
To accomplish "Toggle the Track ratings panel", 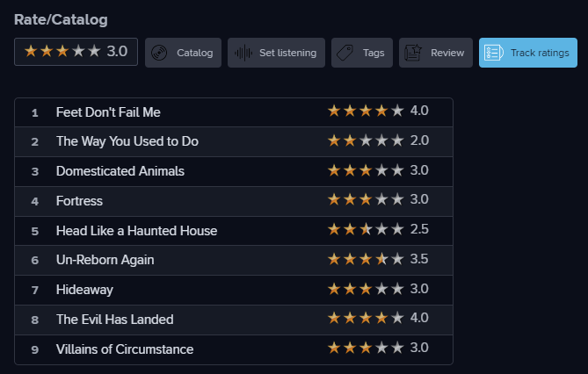I will click(x=528, y=53).
